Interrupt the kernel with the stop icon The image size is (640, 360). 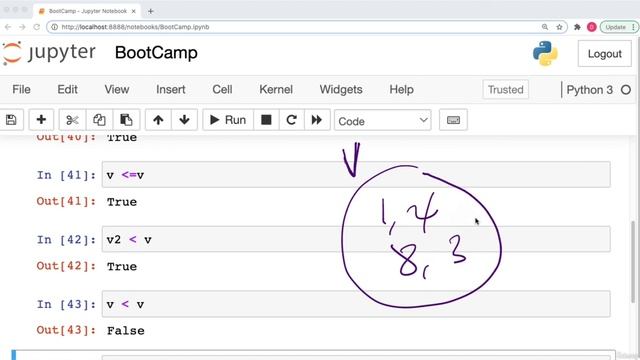pos(266,120)
